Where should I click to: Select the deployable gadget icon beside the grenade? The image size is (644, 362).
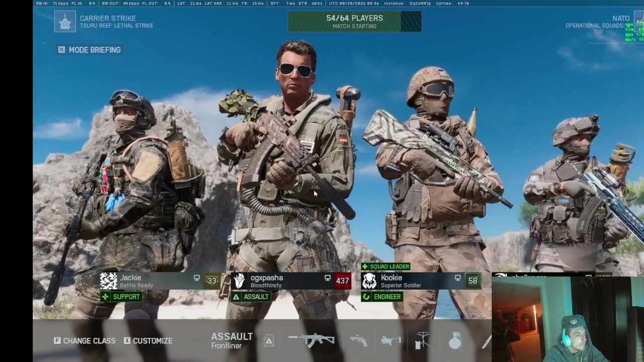pyautogui.click(x=423, y=341)
